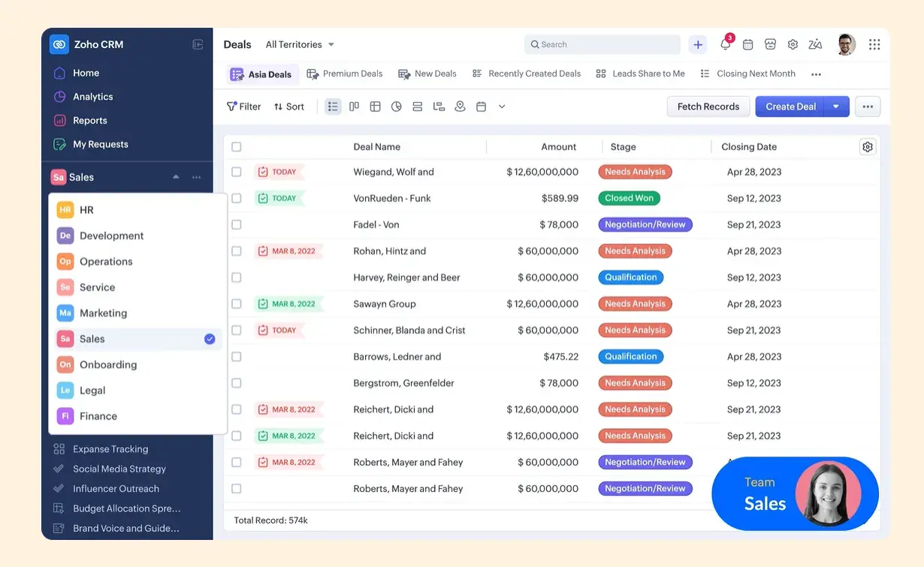Check the Rohan, Hintz and row
Image resolution: width=924 pixels, height=567 pixels.
[237, 251]
